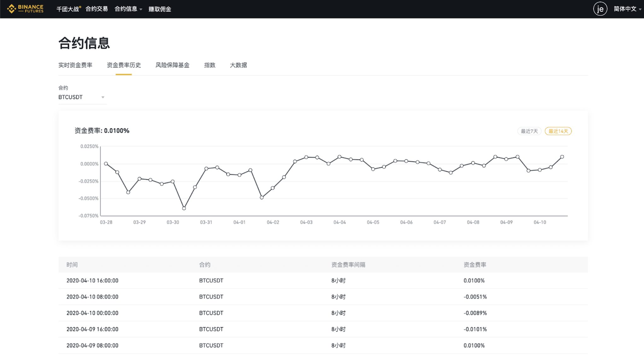The width and height of the screenshot is (644, 358).
Task: Click the 资金费率 column header
Action: [475, 265]
